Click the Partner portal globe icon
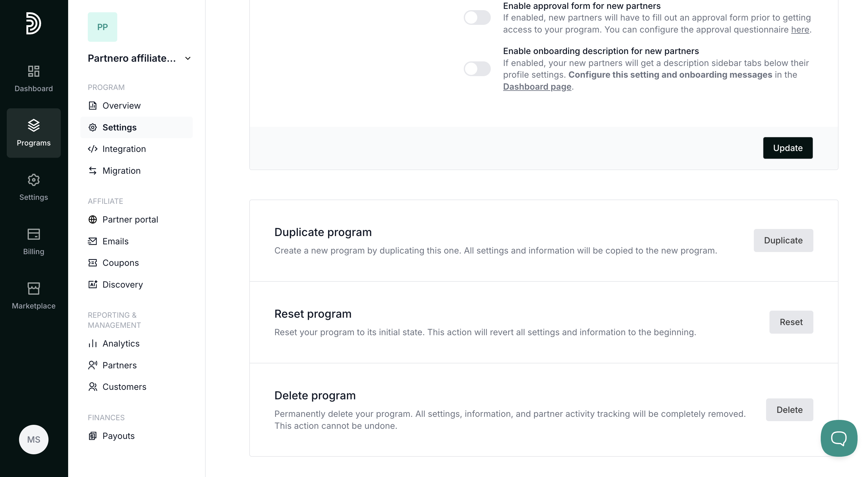This screenshot has width=868, height=477. pos(93,220)
